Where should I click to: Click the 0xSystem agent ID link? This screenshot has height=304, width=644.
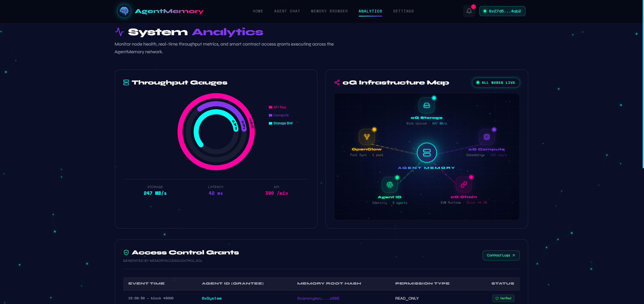pyautogui.click(x=212, y=298)
